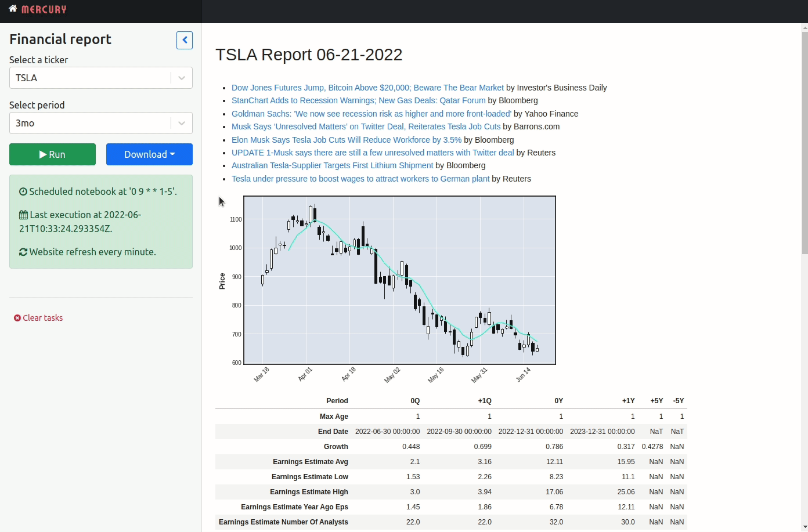Click the '-5Y' column header

click(x=679, y=401)
